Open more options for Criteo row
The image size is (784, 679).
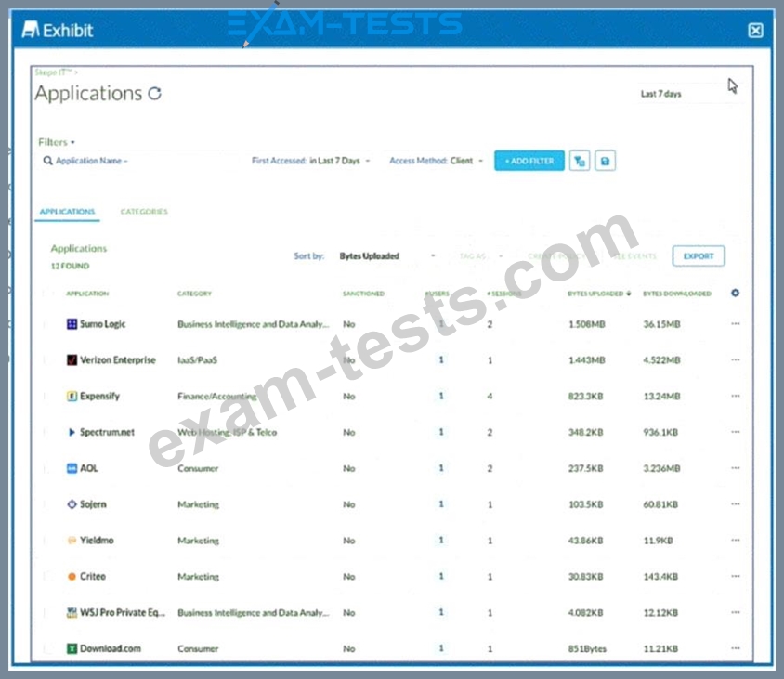tap(735, 577)
